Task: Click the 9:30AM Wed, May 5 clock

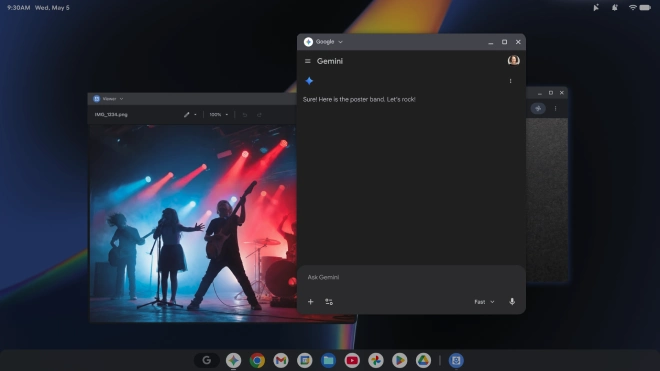Action: (x=38, y=8)
